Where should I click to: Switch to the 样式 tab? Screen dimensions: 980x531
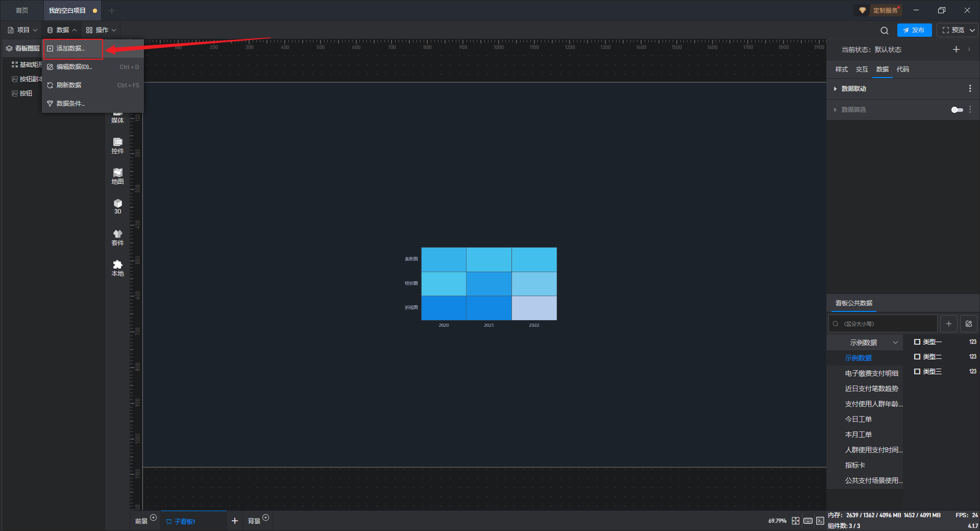pos(842,69)
